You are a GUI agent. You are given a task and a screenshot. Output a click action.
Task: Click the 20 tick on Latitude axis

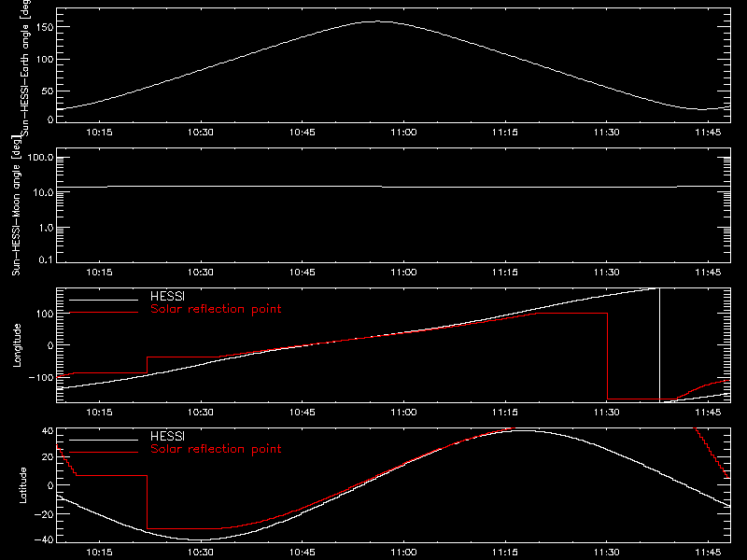[x=48, y=456]
